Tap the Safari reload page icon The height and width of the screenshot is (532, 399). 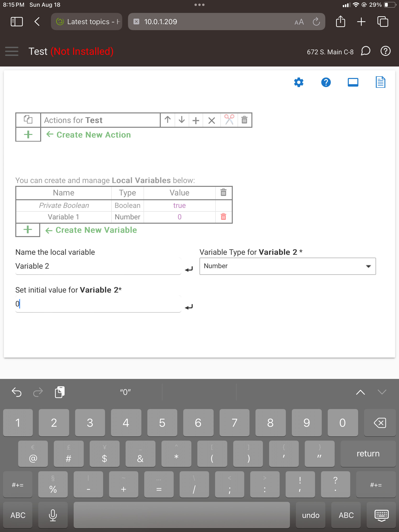pyautogui.click(x=316, y=22)
